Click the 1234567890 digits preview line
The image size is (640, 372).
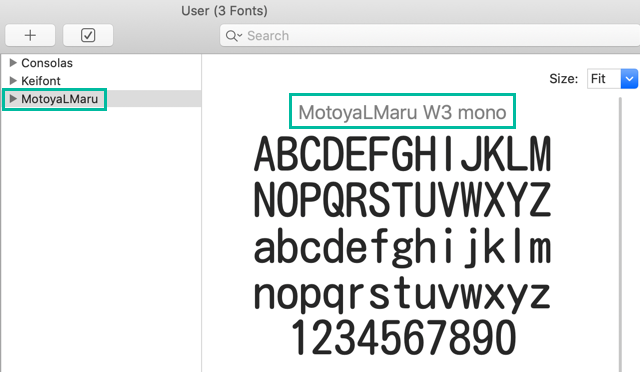point(403,337)
